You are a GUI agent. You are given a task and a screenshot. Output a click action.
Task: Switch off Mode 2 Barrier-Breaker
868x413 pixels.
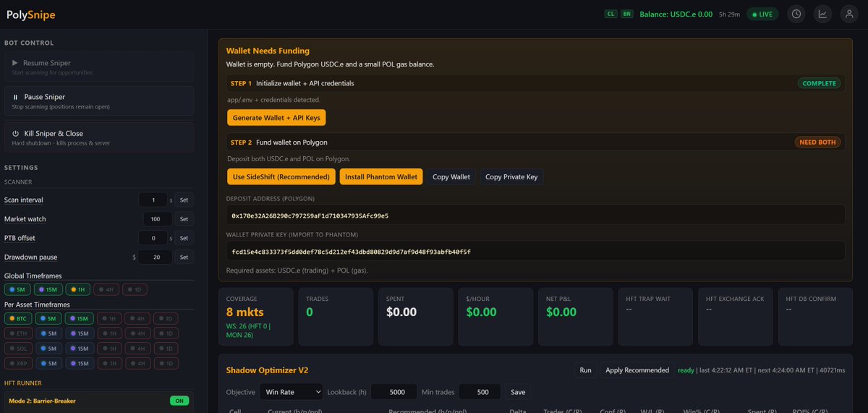pyautogui.click(x=179, y=401)
